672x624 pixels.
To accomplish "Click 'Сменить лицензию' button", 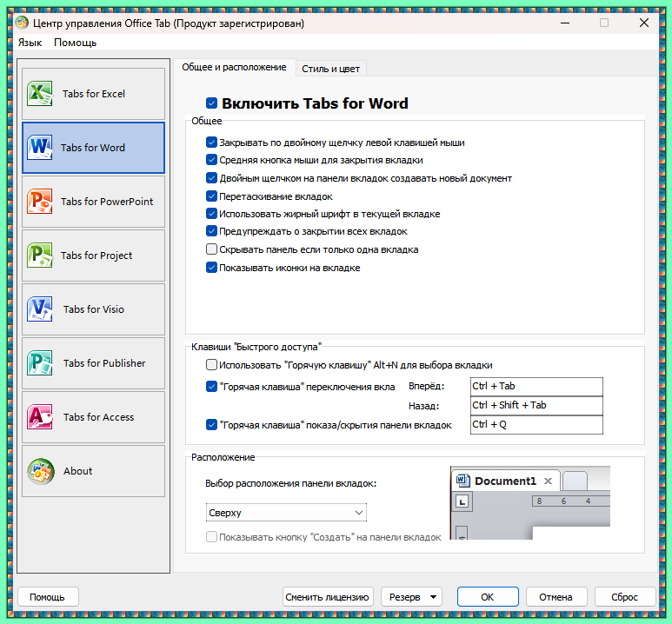I will point(328,597).
